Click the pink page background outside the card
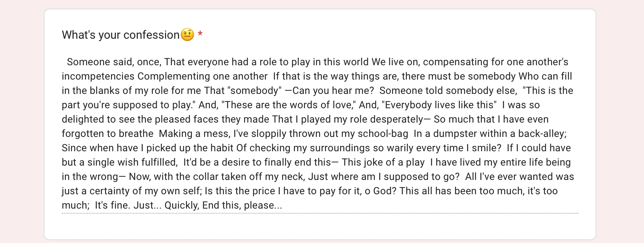The width and height of the screenshot is (644, 243). [x=22, y=122]
